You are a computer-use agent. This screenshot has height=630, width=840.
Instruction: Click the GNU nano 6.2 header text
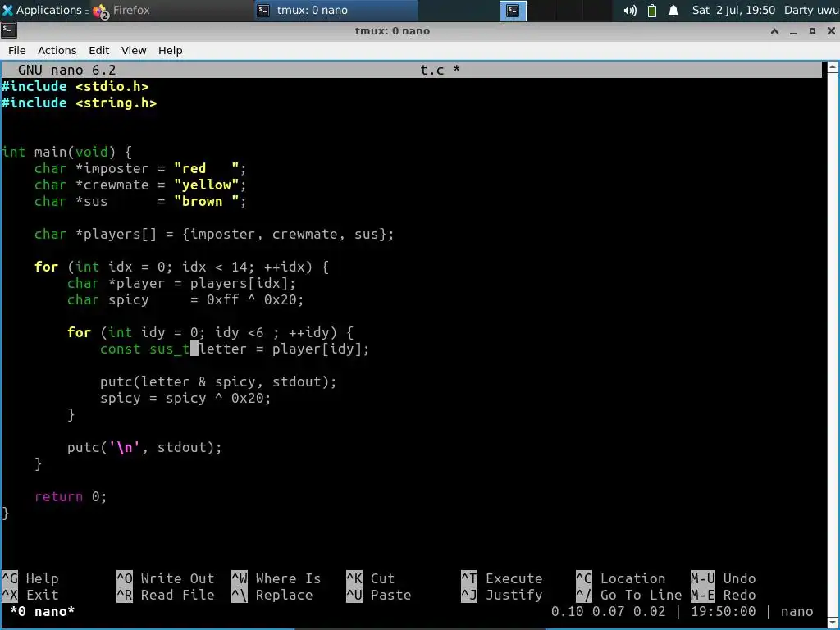(67, 70)
